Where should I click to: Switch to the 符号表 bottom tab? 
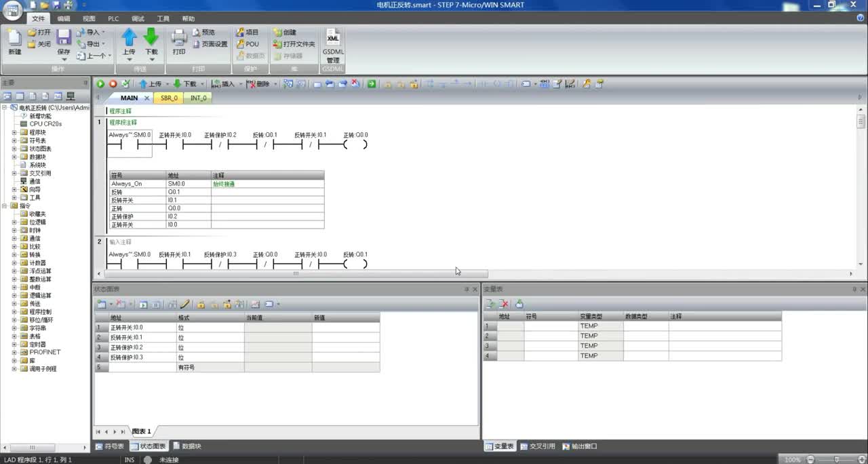pos(110,446)
